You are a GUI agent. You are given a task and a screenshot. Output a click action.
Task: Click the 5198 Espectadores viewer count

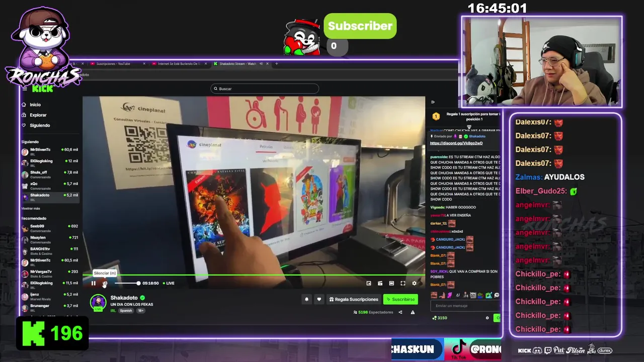pos(373,312)
